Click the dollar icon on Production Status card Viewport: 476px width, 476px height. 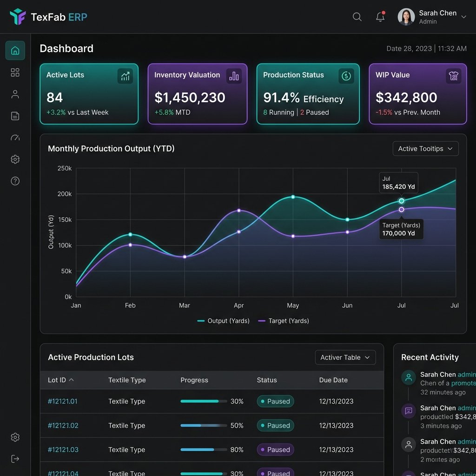point(346,76)
